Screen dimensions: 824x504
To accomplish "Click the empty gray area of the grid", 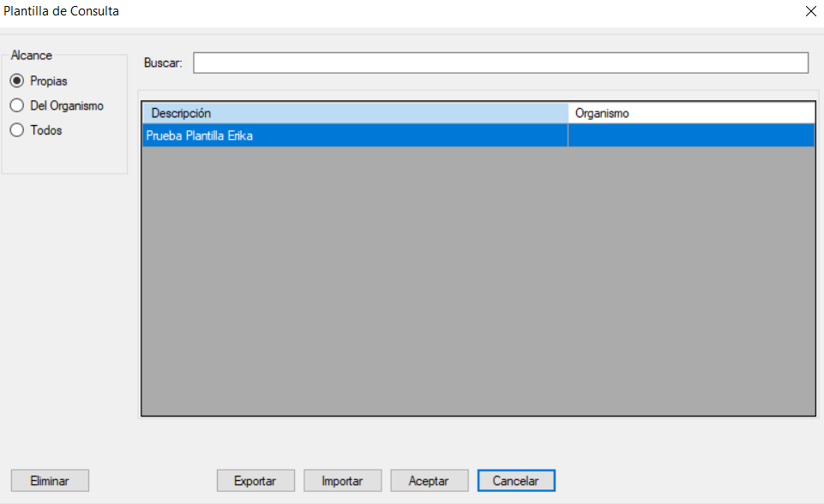I will [x=478, y=283].
